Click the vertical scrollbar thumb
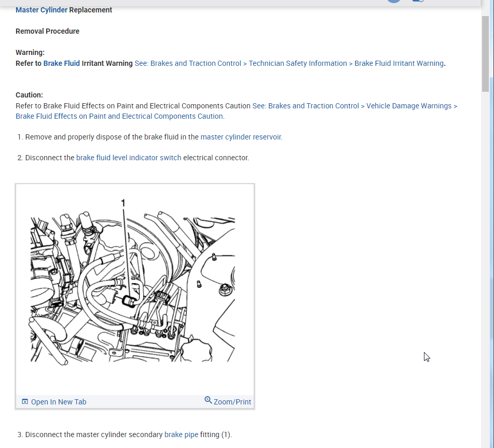This screenshot has width=494, height=448. 485,53
